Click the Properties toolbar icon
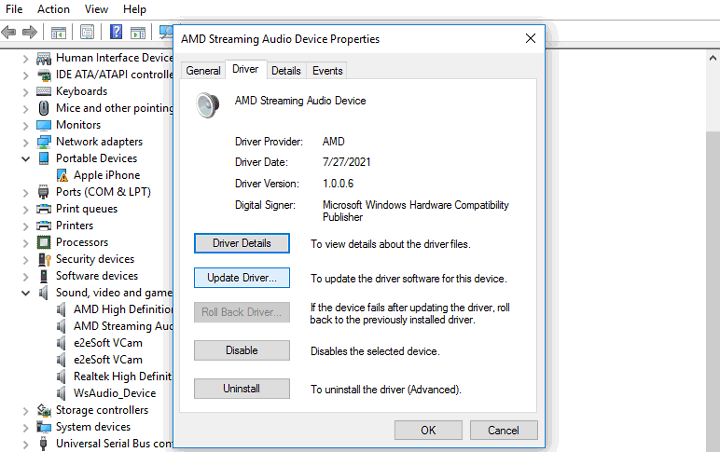 [88, 33]
